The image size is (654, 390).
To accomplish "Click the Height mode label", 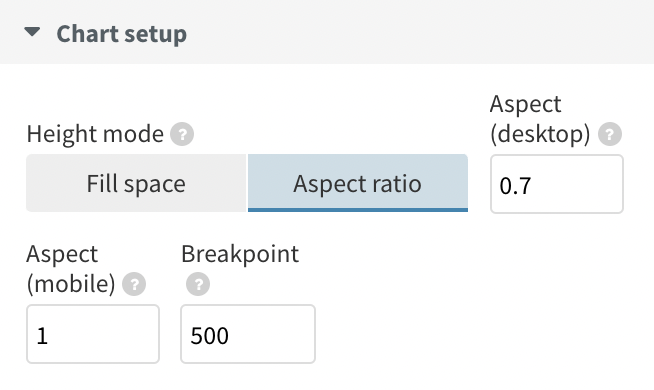I will 95,134.
